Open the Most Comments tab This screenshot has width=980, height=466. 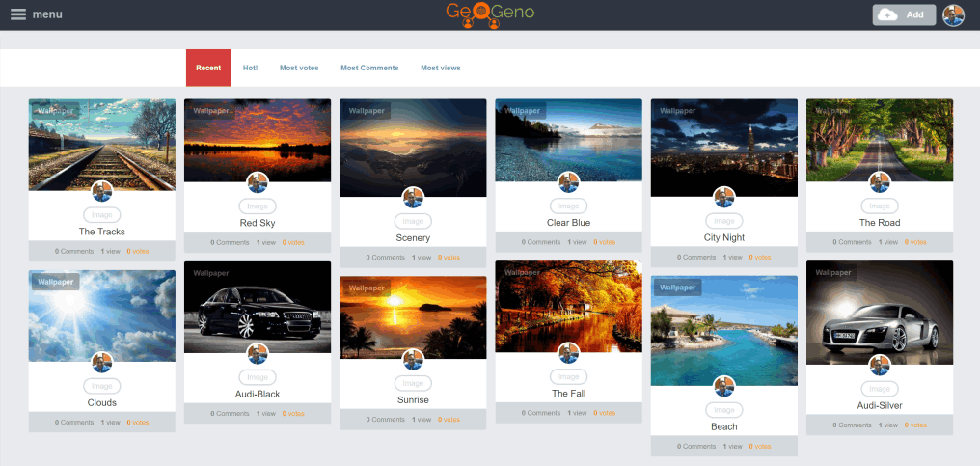[369, 68]
